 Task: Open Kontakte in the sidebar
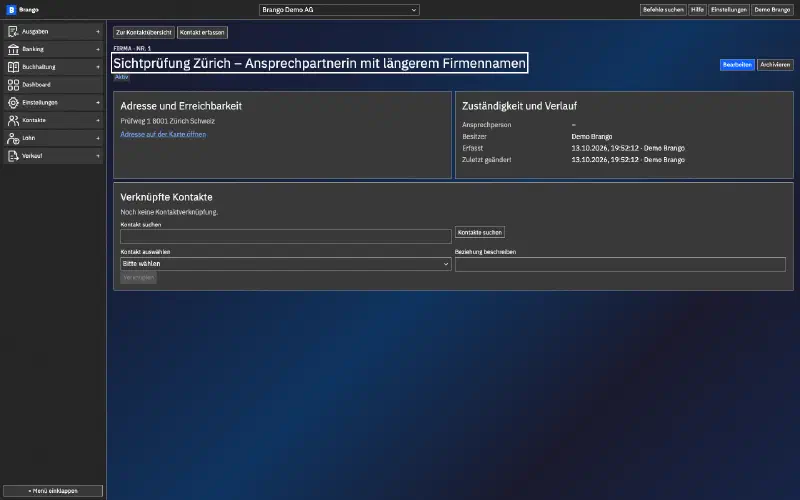[x=54, y=120]
